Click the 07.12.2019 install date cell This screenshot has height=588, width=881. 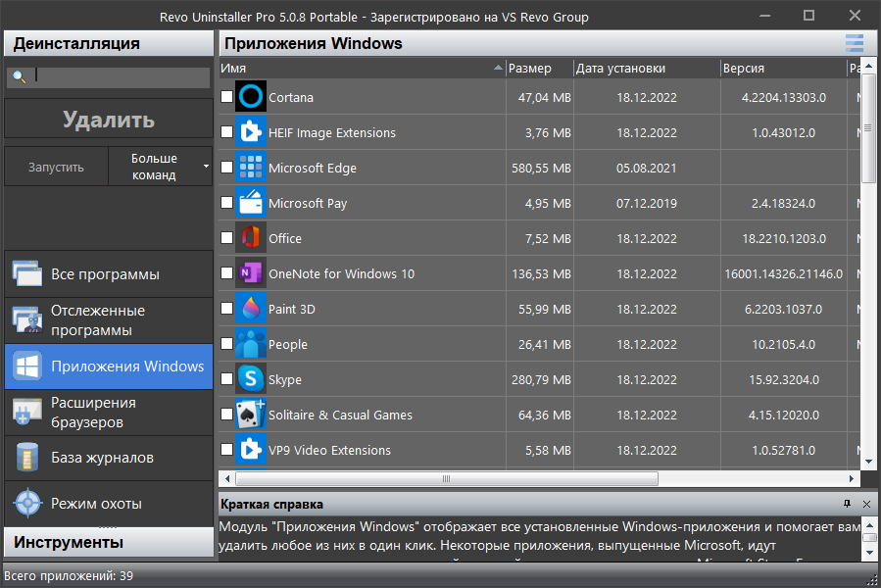(x=647, y=204)
